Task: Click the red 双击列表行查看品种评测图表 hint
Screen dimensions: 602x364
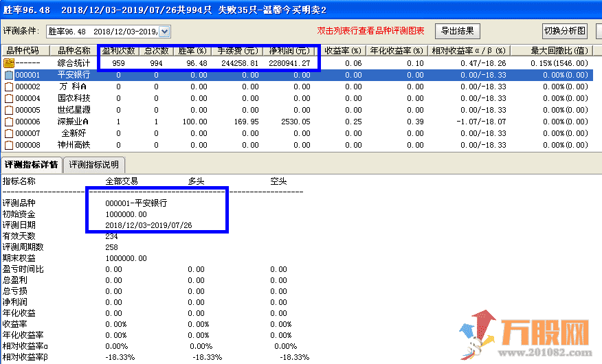Action: click(x=370, y=31)
